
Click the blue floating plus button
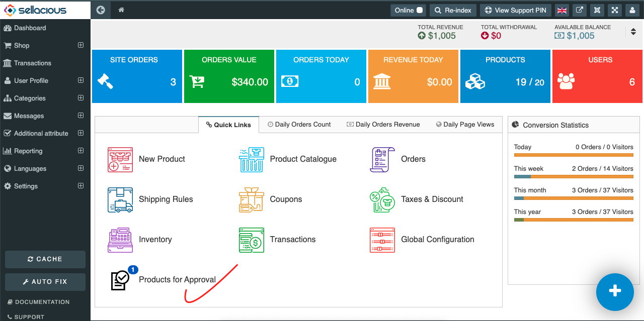615,292
